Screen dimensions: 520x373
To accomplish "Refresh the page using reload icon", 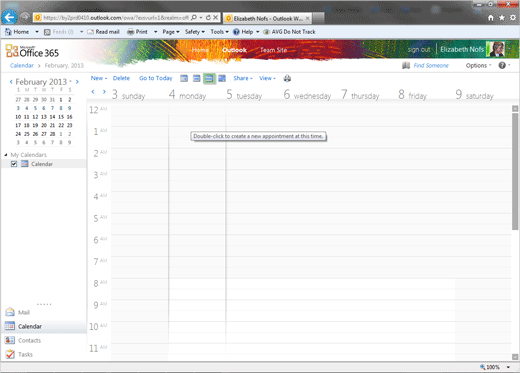I will click(208, 17).
